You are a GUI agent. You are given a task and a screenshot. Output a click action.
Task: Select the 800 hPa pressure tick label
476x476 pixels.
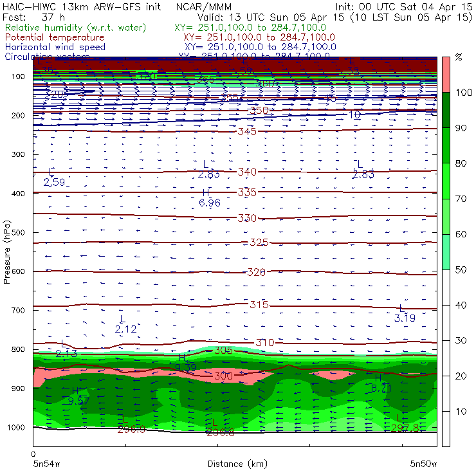(x=18, y=349)
